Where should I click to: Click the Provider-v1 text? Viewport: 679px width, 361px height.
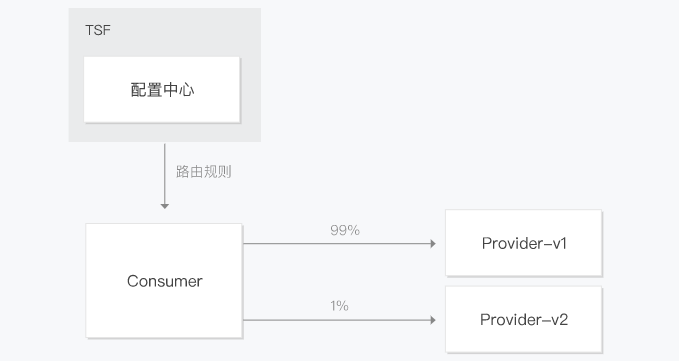click(x=524, y=243)
